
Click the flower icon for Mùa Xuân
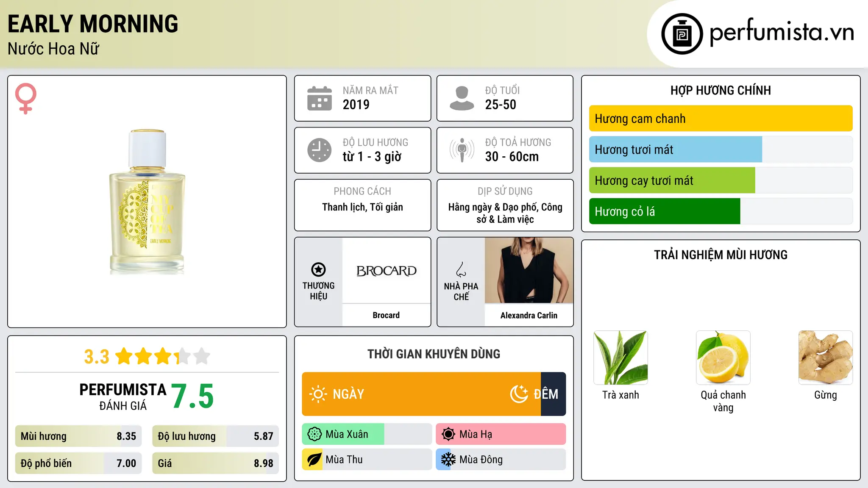pyautogui.click(x=314, y=434)
